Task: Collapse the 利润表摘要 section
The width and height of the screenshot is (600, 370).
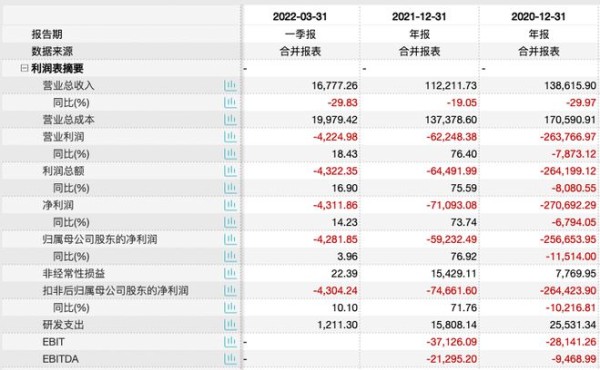Action: (24, 68)
